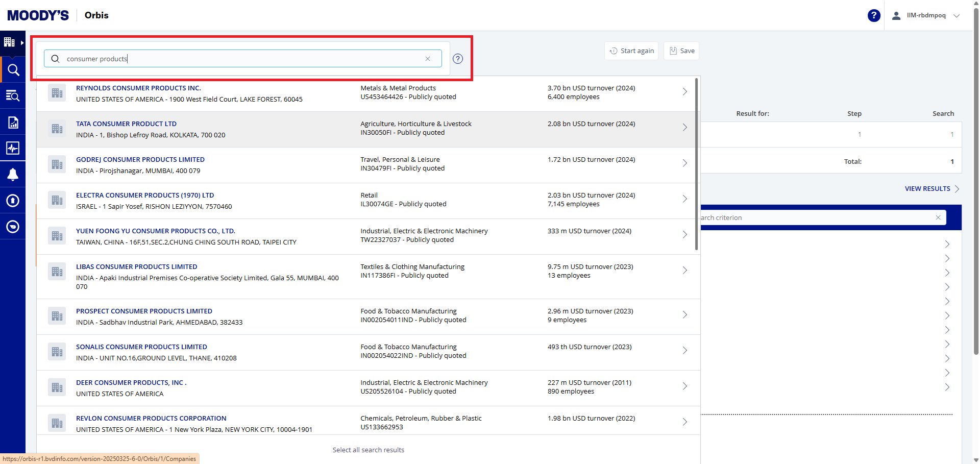Screen dimensions: 980x464
Task: Click the blue help question mark icon
Action: tap(874, 16)
